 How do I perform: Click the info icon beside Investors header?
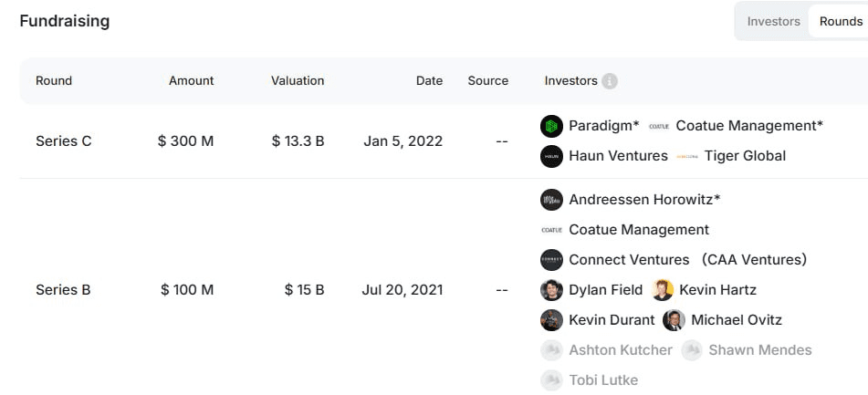(x=610, y=81)
